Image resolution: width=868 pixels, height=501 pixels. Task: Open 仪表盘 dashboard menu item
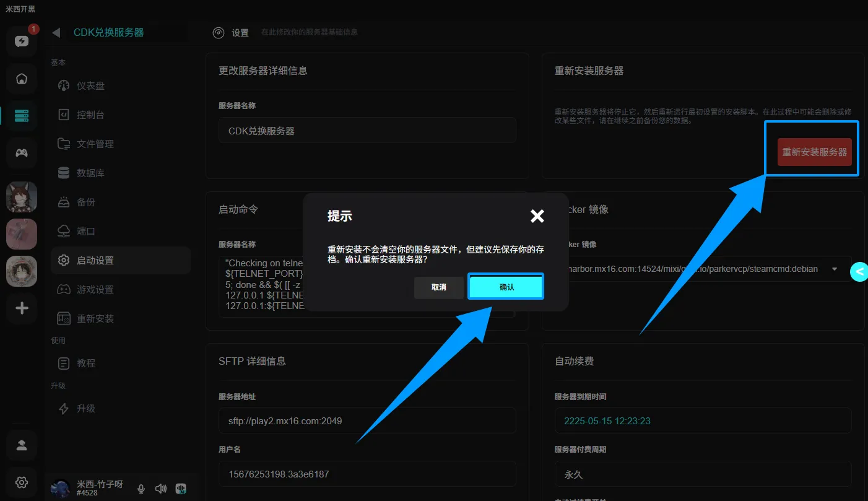[x=121, y=85]
